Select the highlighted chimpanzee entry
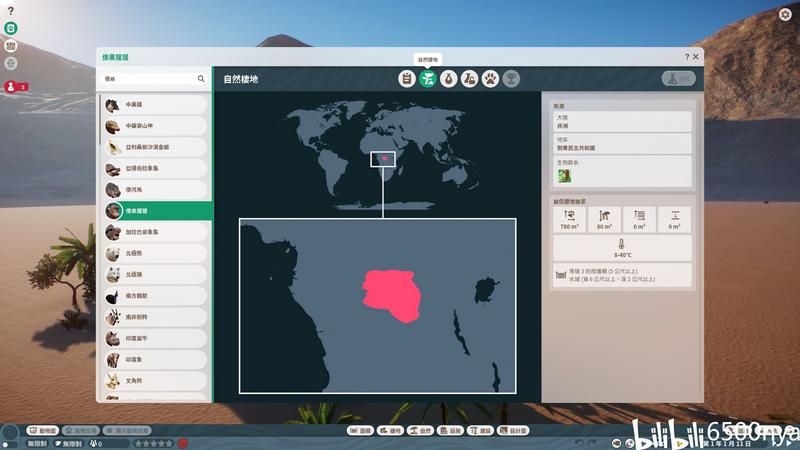 click(157, 211)
